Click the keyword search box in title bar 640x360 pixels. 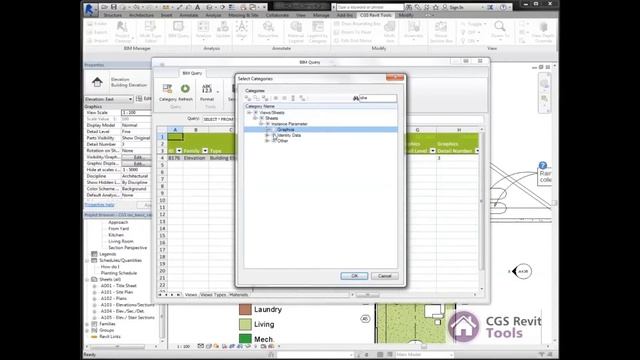point(370,7)
